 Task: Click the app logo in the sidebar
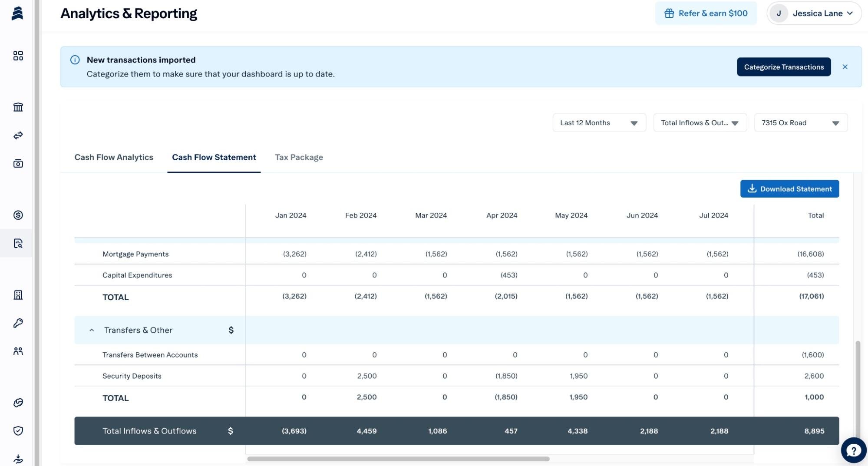coord(17,13)
